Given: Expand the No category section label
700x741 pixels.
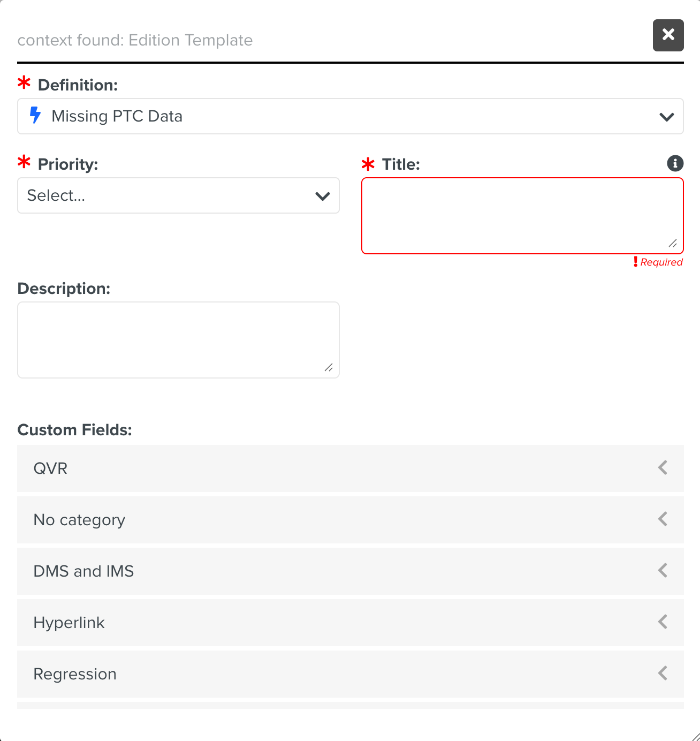Looking at the screenshot, I should tap(79, 520).
